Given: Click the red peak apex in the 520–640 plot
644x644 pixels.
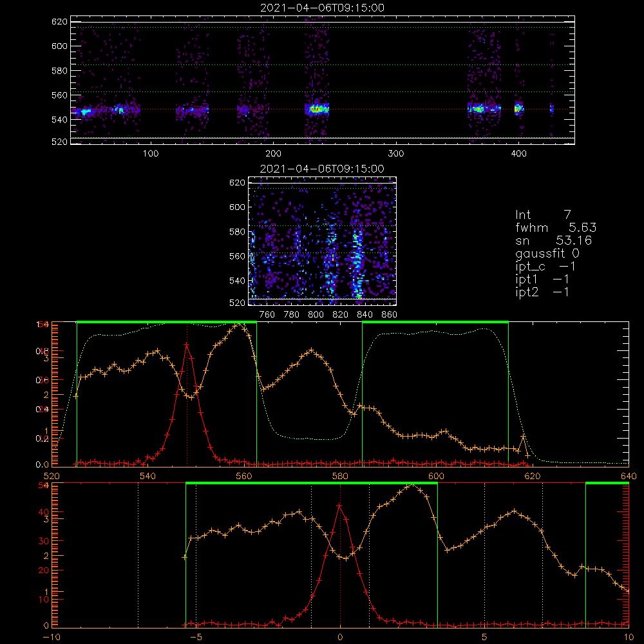Looking at the screenshot, I should (187, 344).
